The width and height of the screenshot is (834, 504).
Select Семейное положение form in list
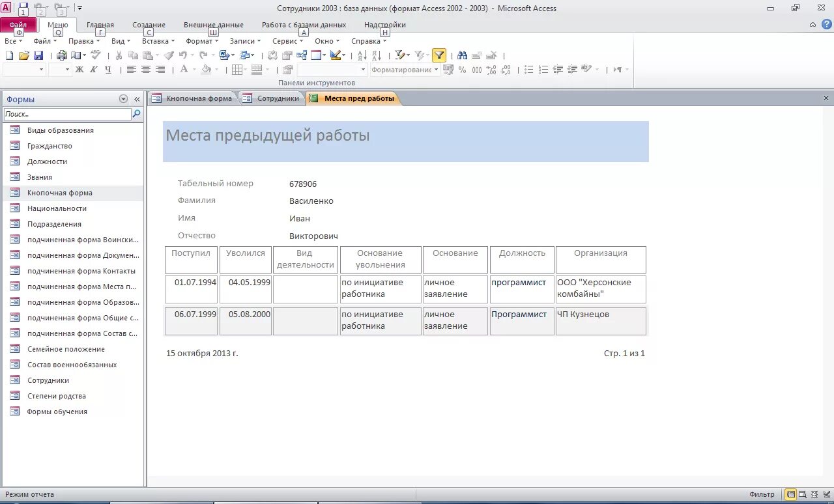click(x=72, y=349)
